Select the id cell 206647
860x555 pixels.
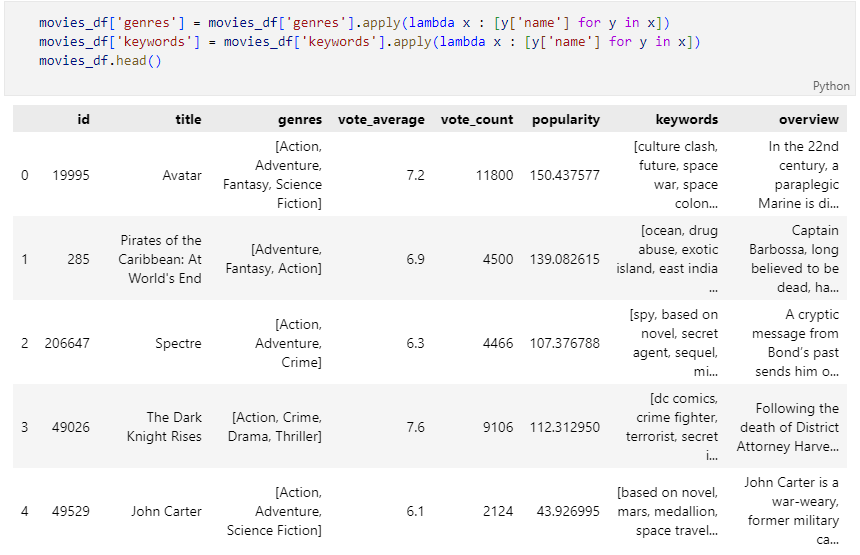click(67, 343)
